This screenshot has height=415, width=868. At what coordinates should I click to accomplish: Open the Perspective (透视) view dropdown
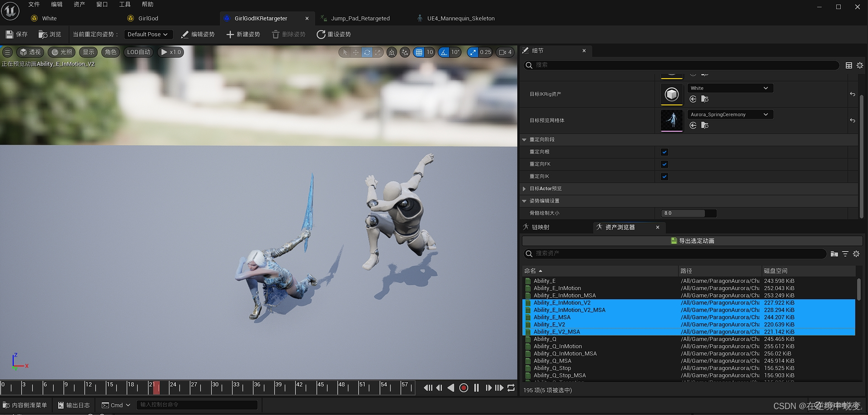click(x=30, y=52)
